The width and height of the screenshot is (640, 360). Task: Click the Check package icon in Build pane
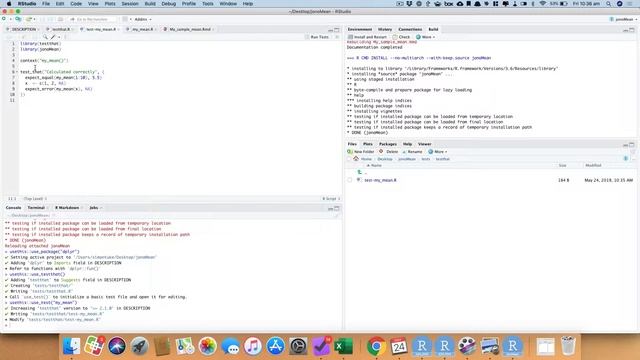click(395, 37)
